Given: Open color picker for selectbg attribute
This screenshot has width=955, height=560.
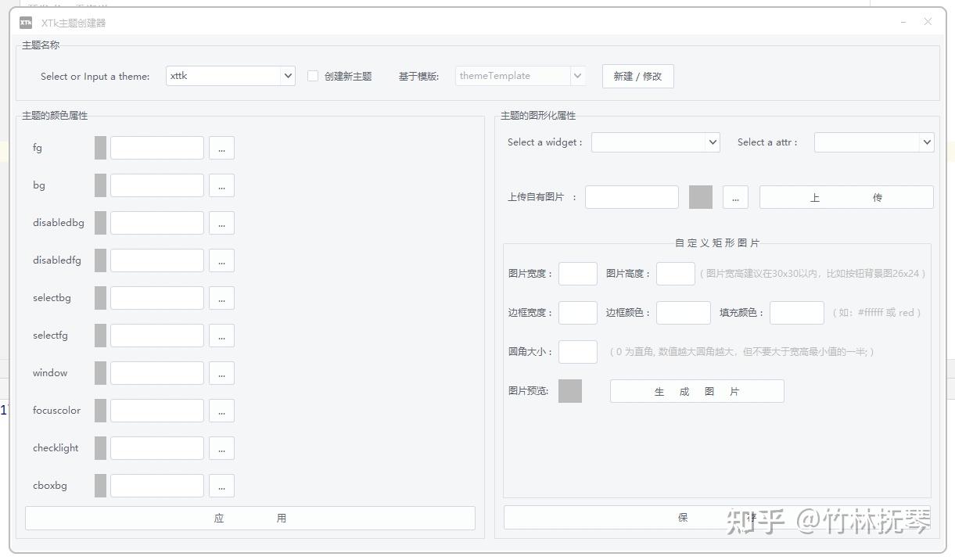Looking at the screenshot, I should (x=221, y=297).
